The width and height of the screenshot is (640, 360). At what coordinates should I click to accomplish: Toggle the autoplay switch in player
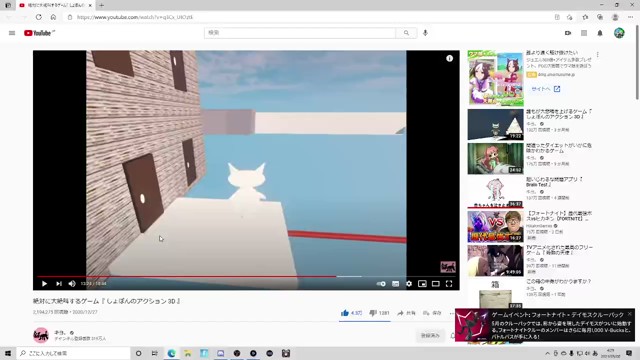click(x=381, y=284)
